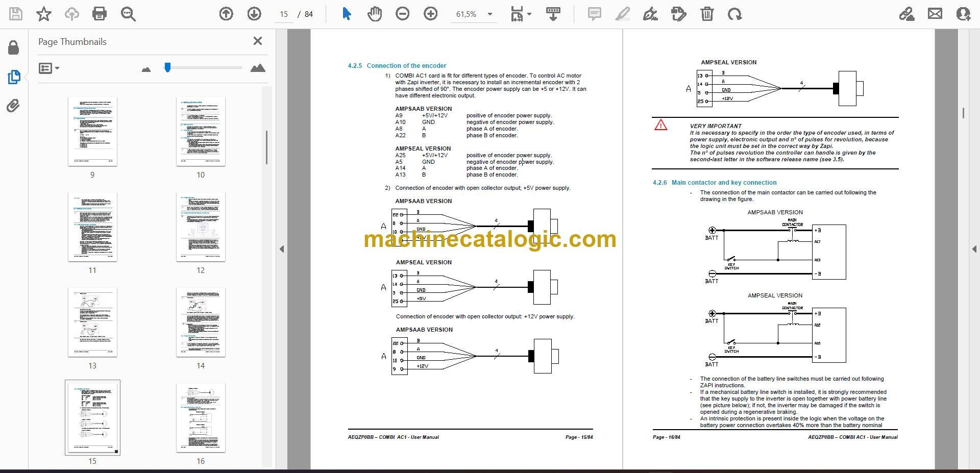Reduce thumbnail size with small mountain icon
The height and width of the screenshot is (473, 980).
pyautogui.click(x=146, y=69)
